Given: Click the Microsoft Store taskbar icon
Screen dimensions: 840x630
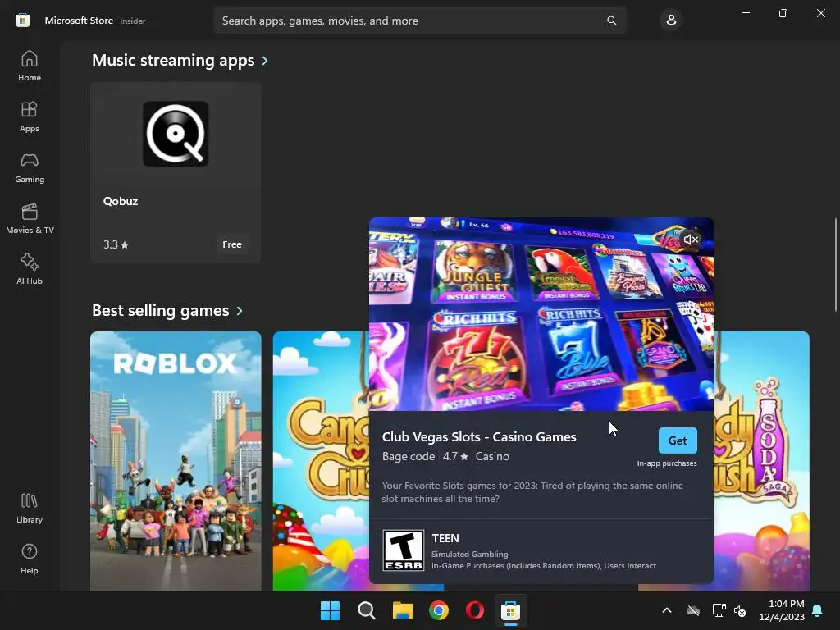Looking at the screenshot, I should coord(510,610).
